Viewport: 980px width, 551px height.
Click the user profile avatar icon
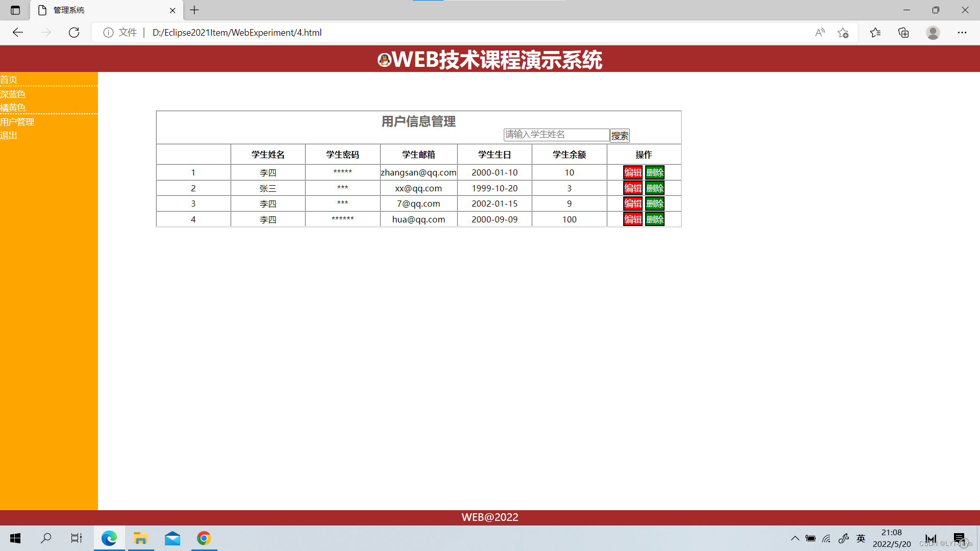(x=933, y=33)
